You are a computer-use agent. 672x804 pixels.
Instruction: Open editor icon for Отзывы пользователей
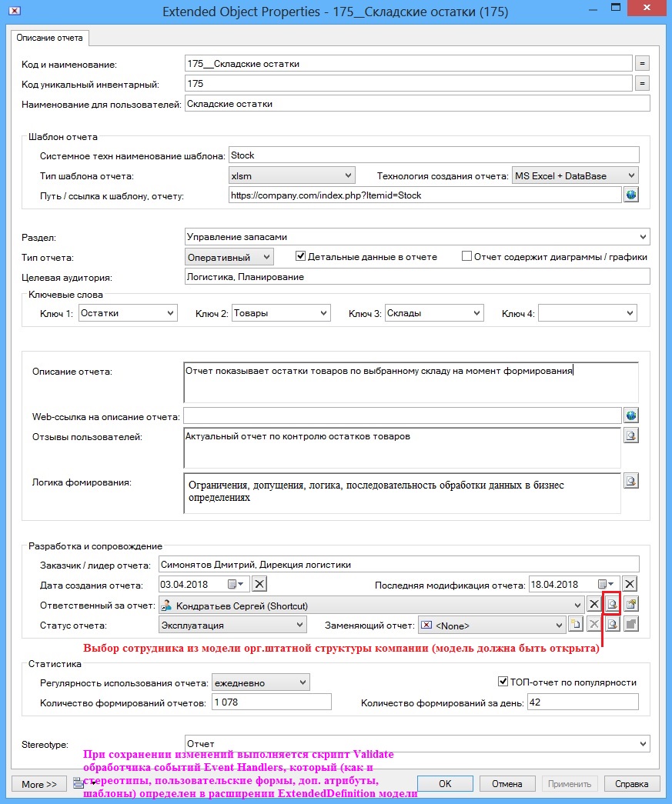click(631, 435)
